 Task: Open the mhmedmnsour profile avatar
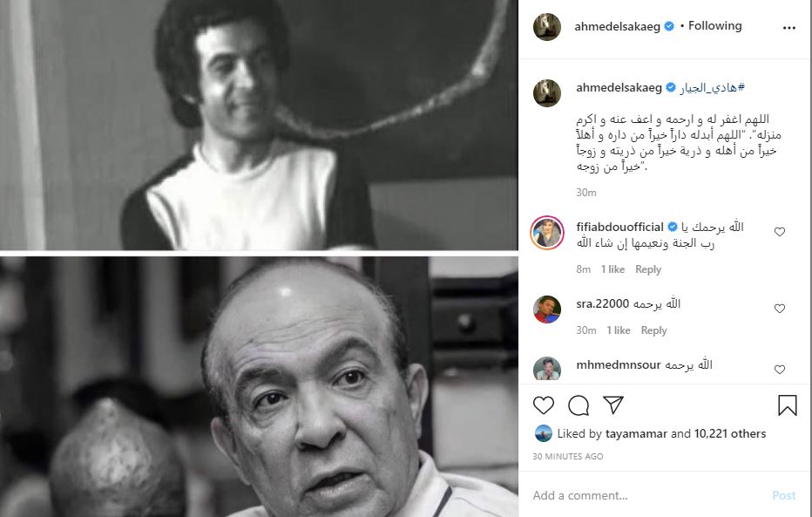click(547, 369)
